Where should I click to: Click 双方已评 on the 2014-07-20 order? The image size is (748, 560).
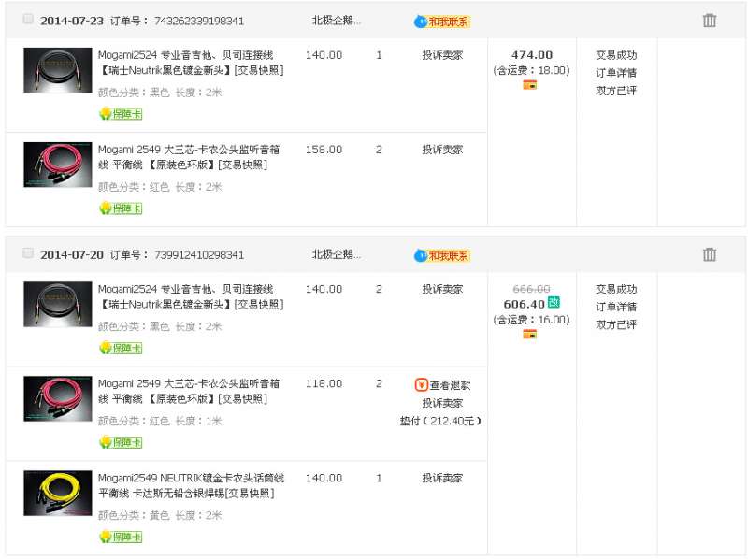[616, 324]
